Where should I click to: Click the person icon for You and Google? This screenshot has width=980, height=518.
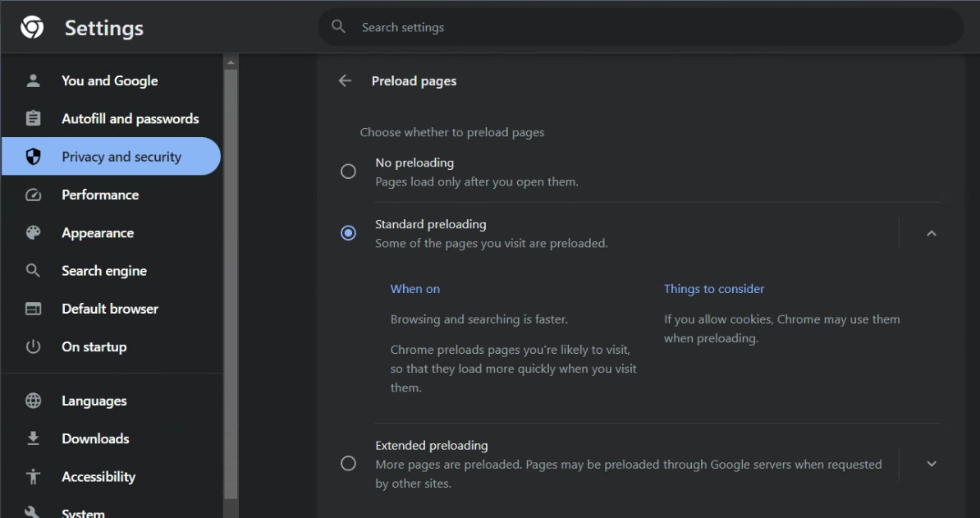pyautogui.click(x=33, y=80)
